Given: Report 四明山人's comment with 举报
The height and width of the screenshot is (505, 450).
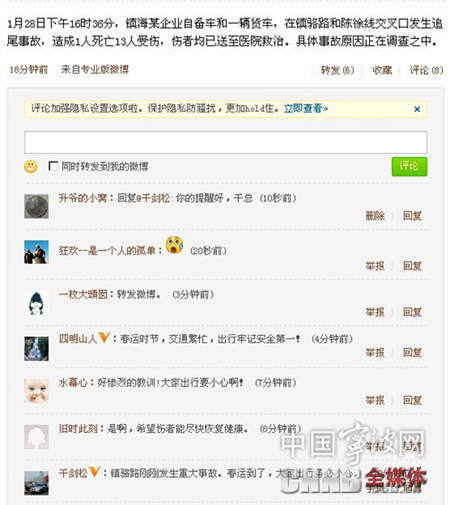Looking at the screenshot, I should click(x=375, y=353).
